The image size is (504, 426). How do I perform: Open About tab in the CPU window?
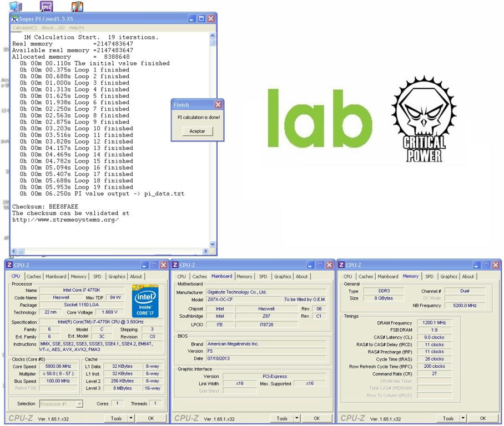(x=136, y=276)
